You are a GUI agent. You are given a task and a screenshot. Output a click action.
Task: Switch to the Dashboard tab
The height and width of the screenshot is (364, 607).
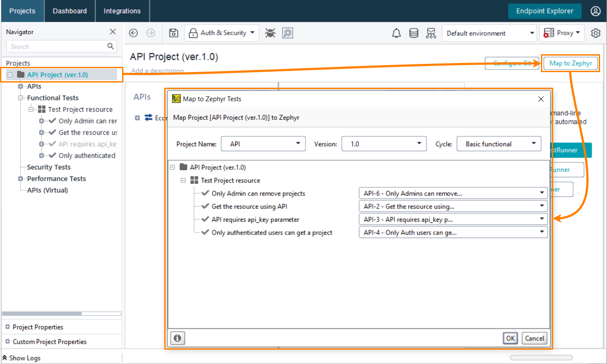tap(70, 11)
